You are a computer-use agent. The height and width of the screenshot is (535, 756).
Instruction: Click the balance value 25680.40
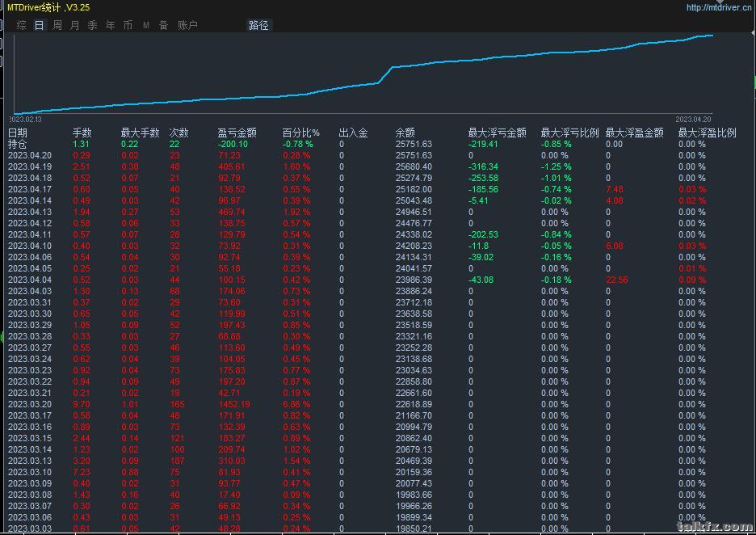point(414,167)
